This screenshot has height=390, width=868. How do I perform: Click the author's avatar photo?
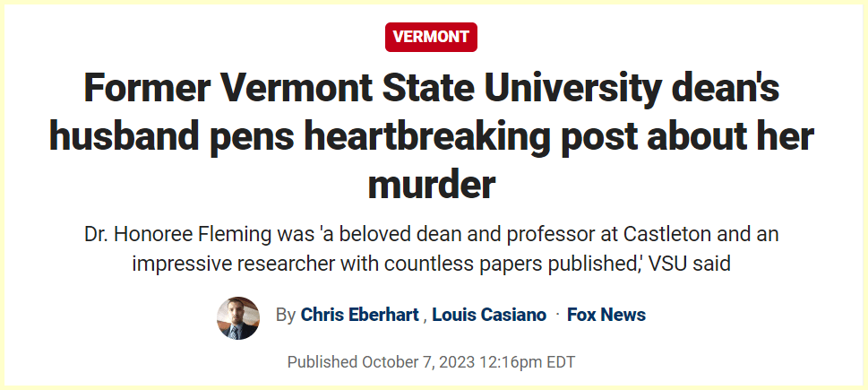(x=238, y=317)
